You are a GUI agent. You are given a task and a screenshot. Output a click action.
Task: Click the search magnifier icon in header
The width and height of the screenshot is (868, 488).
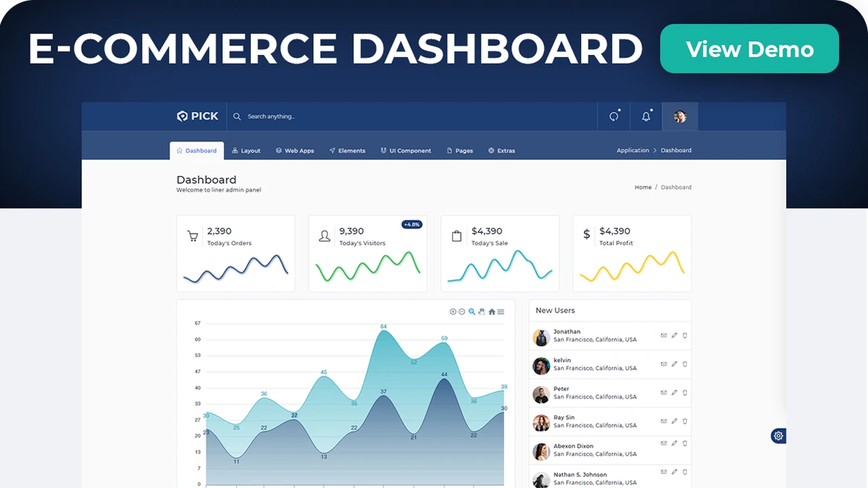coord(237,117)
